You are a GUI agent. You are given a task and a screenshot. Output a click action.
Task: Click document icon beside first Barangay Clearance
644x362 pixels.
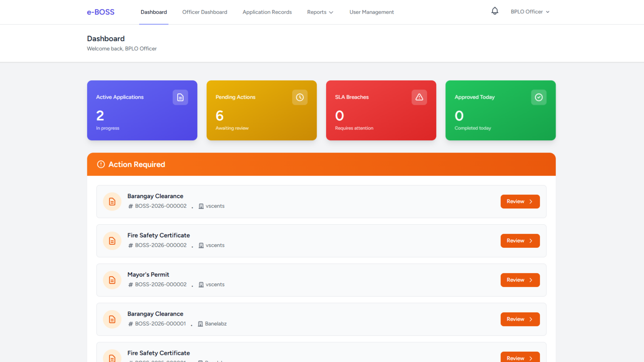coord(112,201)
